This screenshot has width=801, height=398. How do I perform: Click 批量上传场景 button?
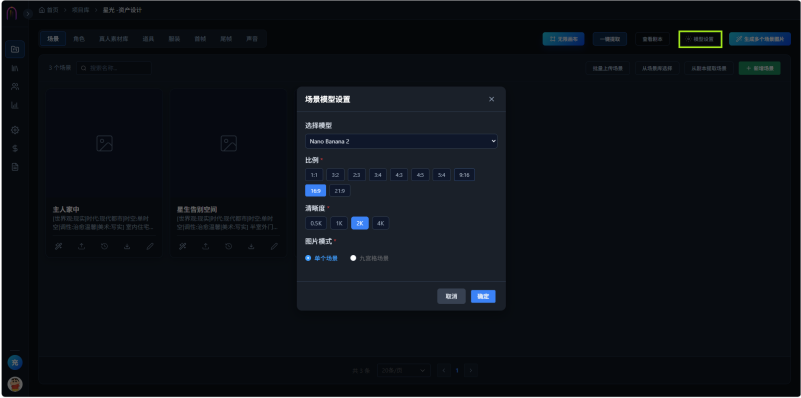coord(608,68)
